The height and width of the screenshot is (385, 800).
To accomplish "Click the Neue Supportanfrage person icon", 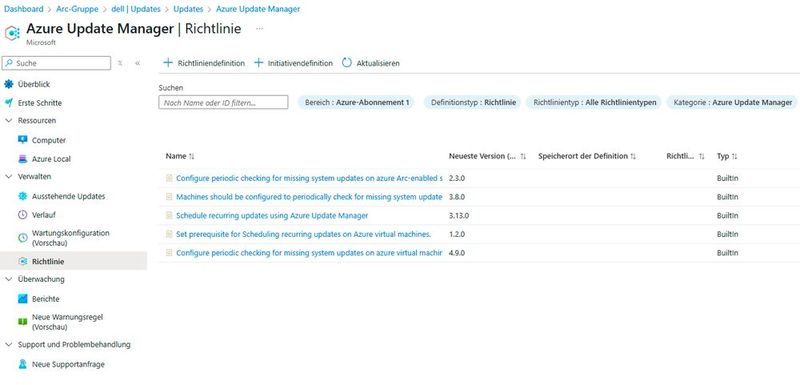I will [x=22, y=364].
